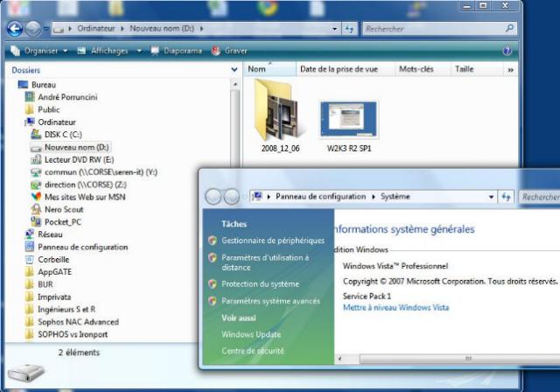The width and height of the screenshot is (560, 392).
Task: Collapse the Dossiers folders pane chevron
Action: pos(234,70)
